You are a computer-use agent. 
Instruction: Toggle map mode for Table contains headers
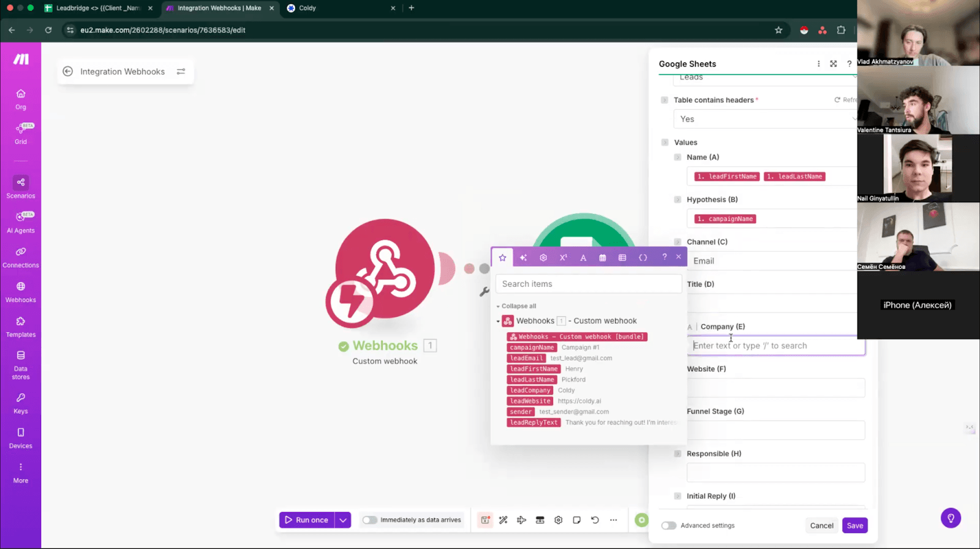(x=665, y=100)
